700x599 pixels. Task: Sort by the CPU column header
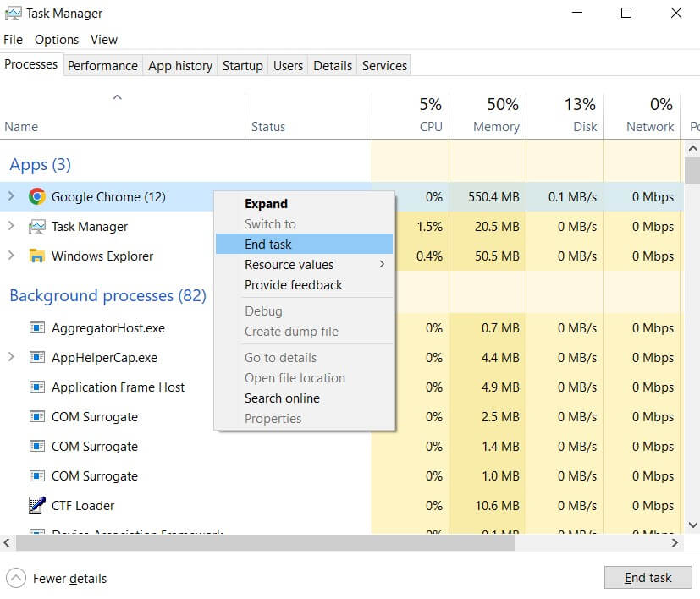coord(411,116)
